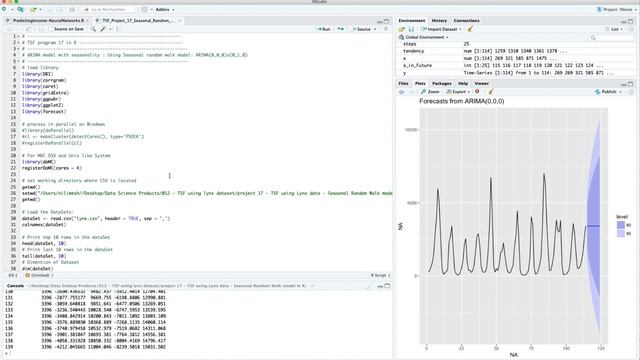Open the Help tab
Viewport: 640px width, 360px height.
tap(463, 83)
